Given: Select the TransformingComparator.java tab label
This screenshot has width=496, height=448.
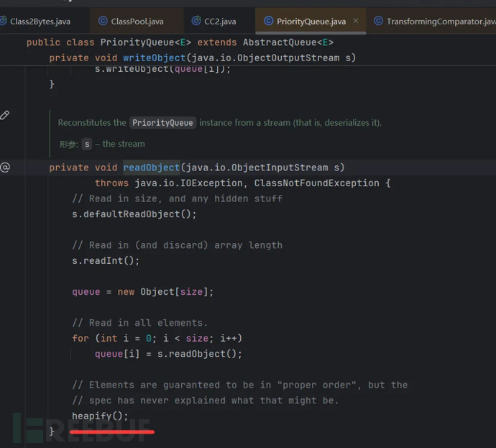Looking at the screenshot, I should 438,22.
